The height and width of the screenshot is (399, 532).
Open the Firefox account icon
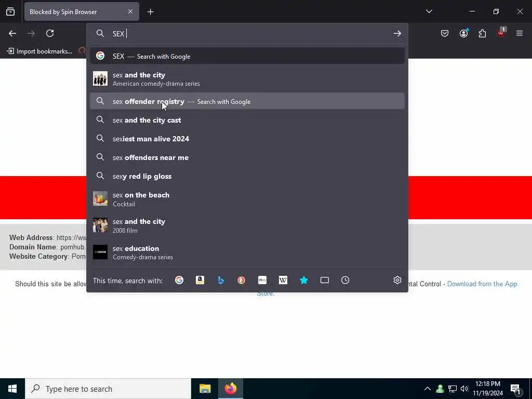tap(463, 33)
